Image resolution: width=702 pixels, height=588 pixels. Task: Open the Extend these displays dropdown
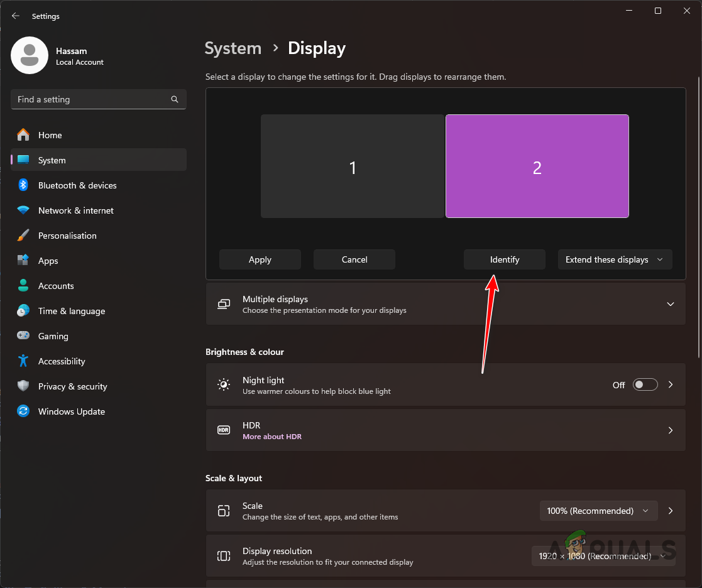click(615, 259)
